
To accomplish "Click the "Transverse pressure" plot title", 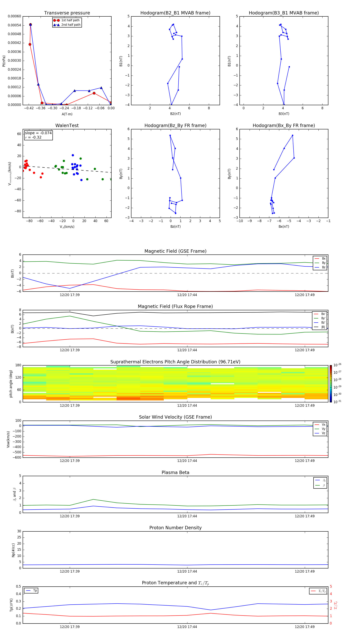I will [x=67, y=13].
